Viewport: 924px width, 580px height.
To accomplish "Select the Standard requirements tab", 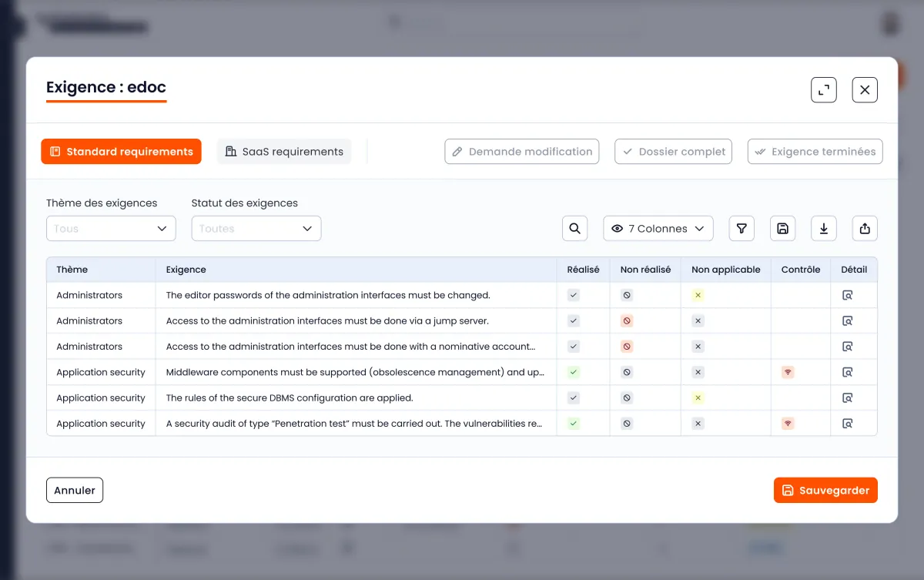I will pyautogui.click(x=121, y=152).
